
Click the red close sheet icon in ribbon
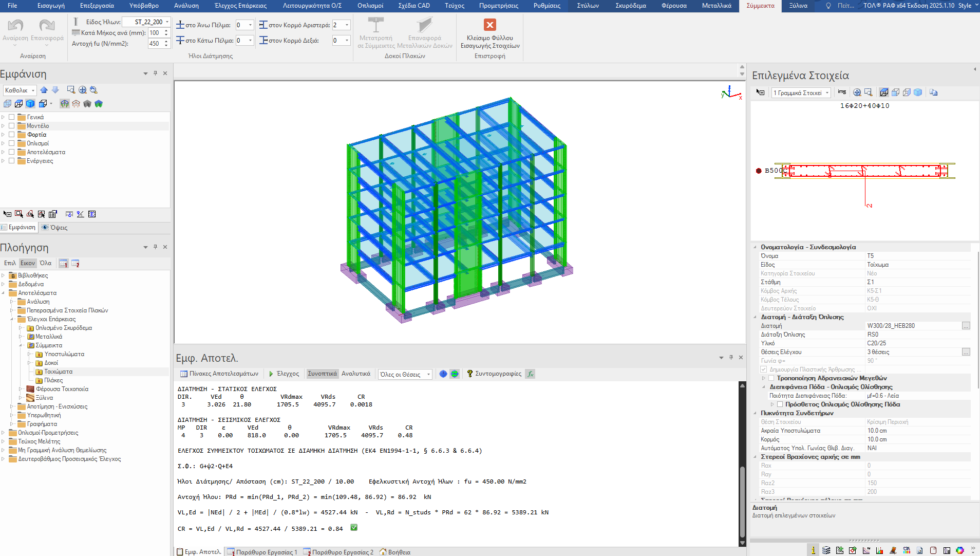(489, 25)
